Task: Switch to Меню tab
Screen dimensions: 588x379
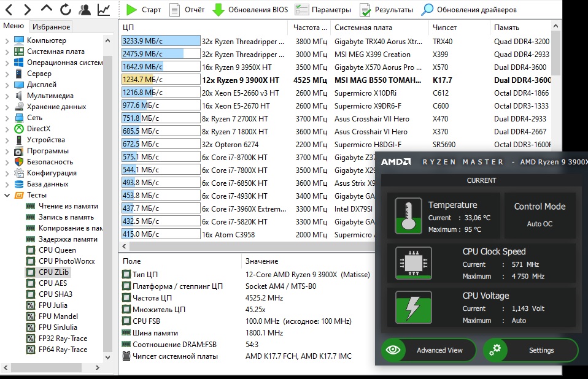Action: pos(14,26)
